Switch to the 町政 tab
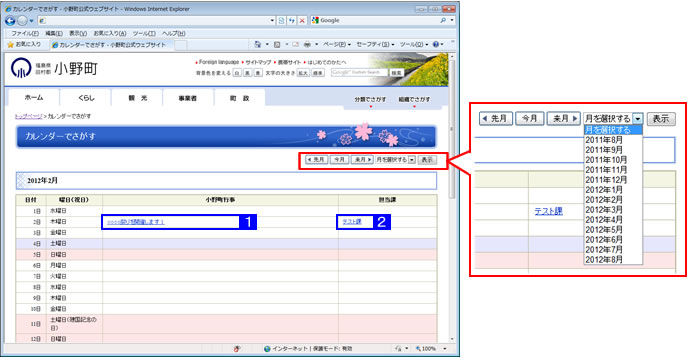Screen dimensions: 691x364 pos(239,98)
